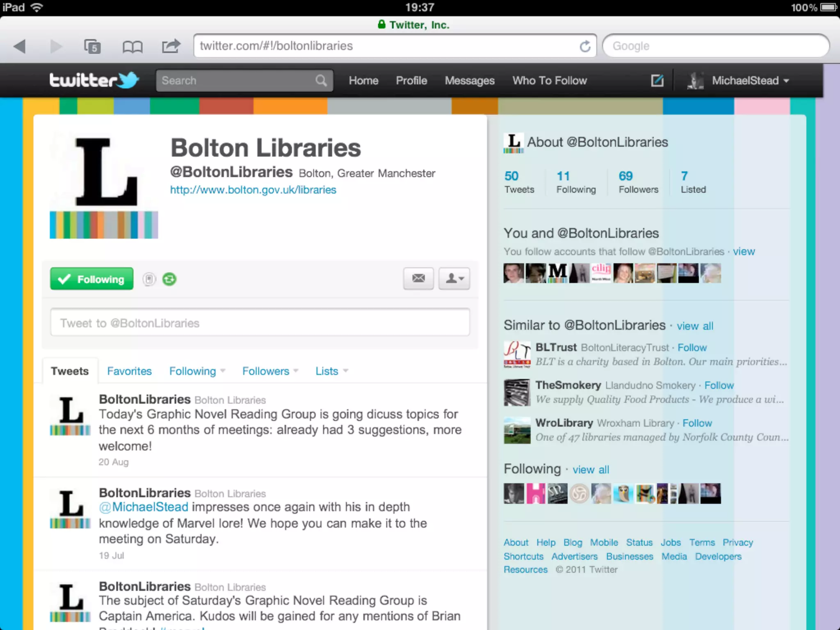
Task: Click the compose new tweet icon
Action: click(657, 80)
